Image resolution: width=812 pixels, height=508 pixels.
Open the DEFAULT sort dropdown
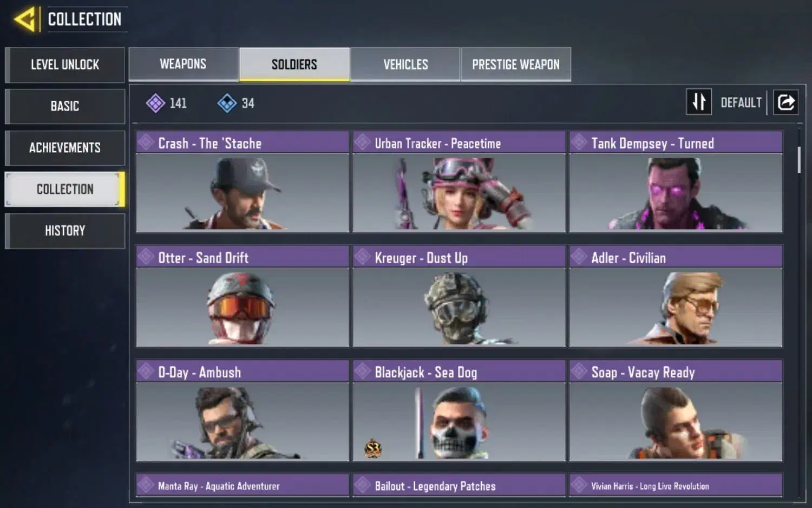click(741, 102)
